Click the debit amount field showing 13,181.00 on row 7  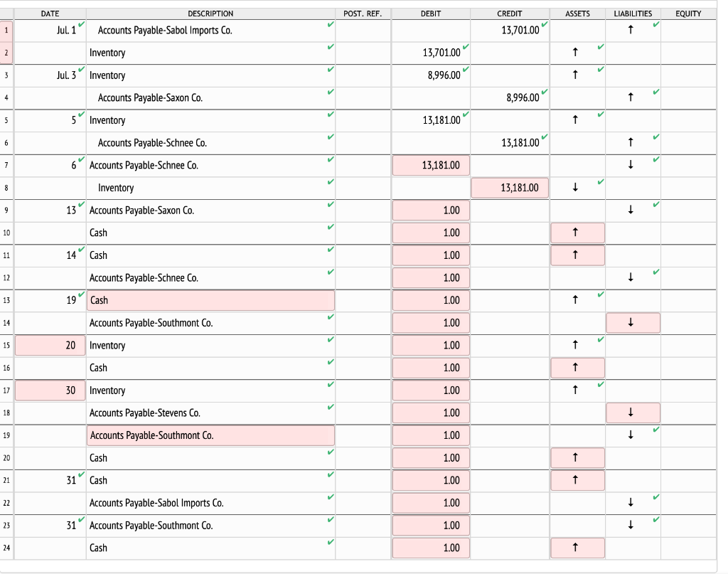click(430, 165)
